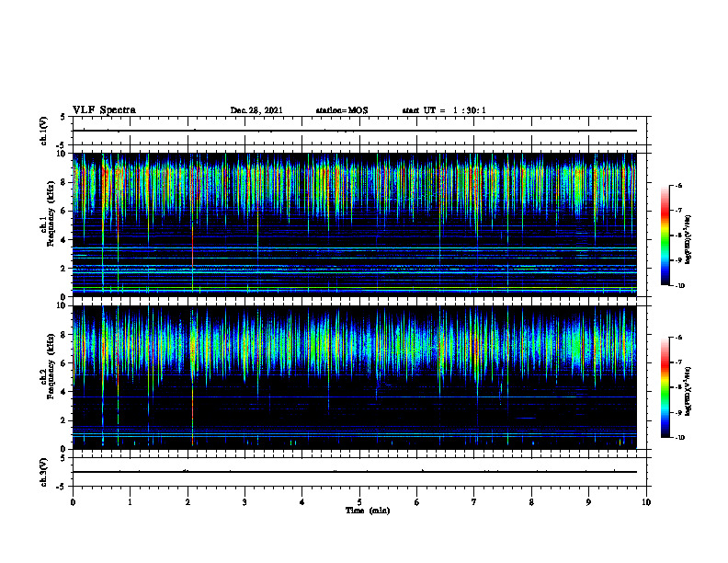
Task: Click the red spike near 2 min in ch.1 spectrogram
Action: coord(192,247)
